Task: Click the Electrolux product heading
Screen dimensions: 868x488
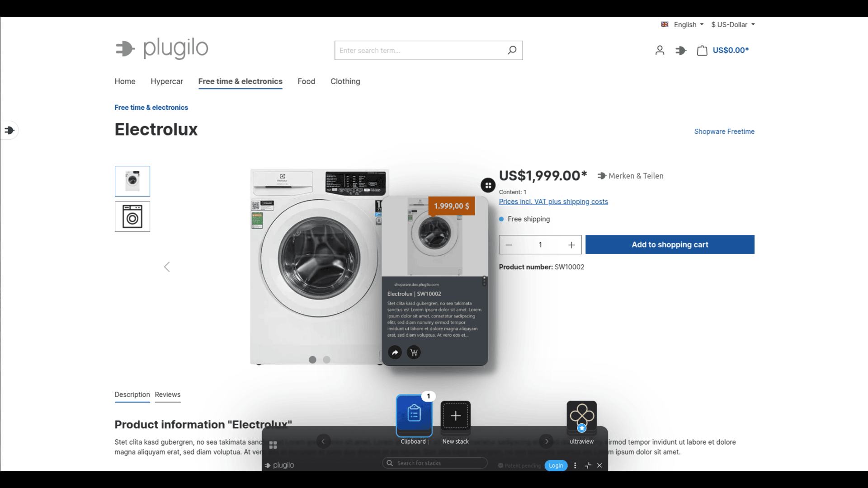Action: tap(156, 130)
